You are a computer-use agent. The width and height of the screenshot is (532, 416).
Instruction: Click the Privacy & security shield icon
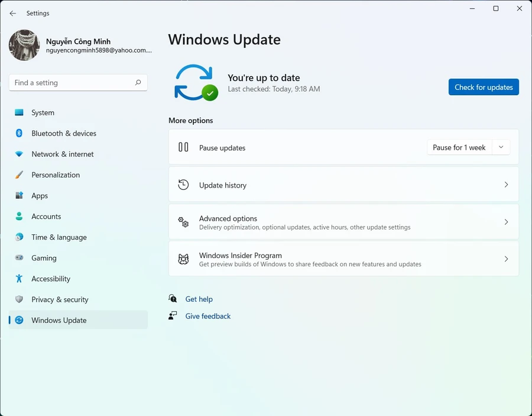pyautogui.click(x=19, y=299)
